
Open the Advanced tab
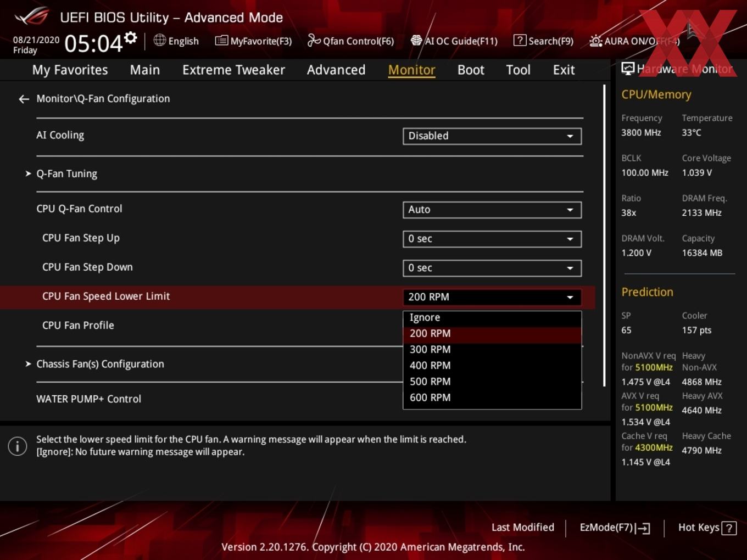click(x=336, y=70)
